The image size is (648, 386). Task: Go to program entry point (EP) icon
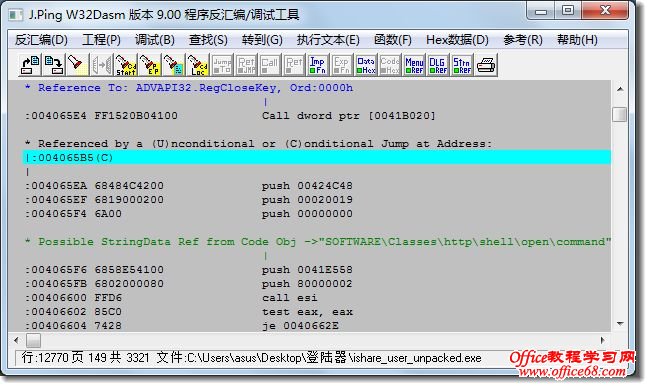tap(150, 65)
